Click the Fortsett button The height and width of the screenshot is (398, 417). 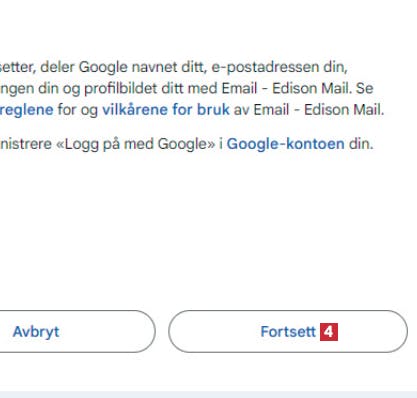click(288, 331)
